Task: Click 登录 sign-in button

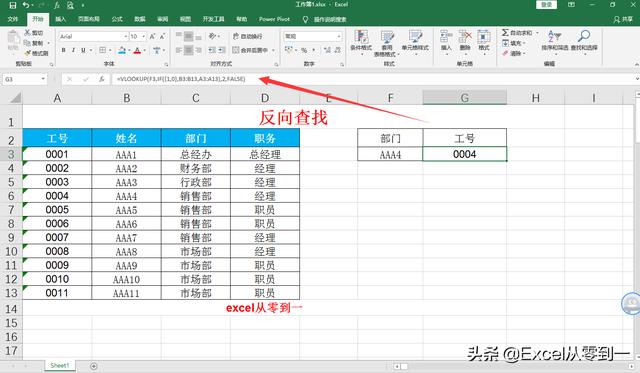Action: [x=547, y=5]
